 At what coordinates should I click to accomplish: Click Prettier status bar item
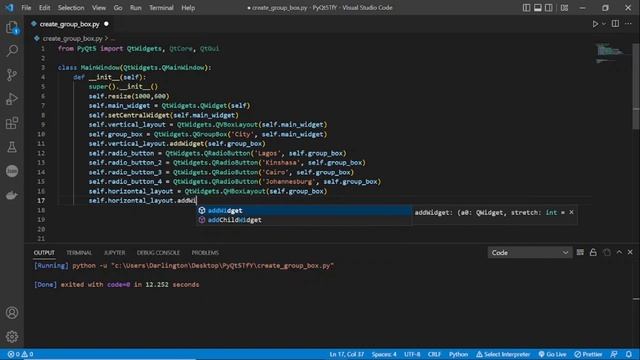coord(588,354)
